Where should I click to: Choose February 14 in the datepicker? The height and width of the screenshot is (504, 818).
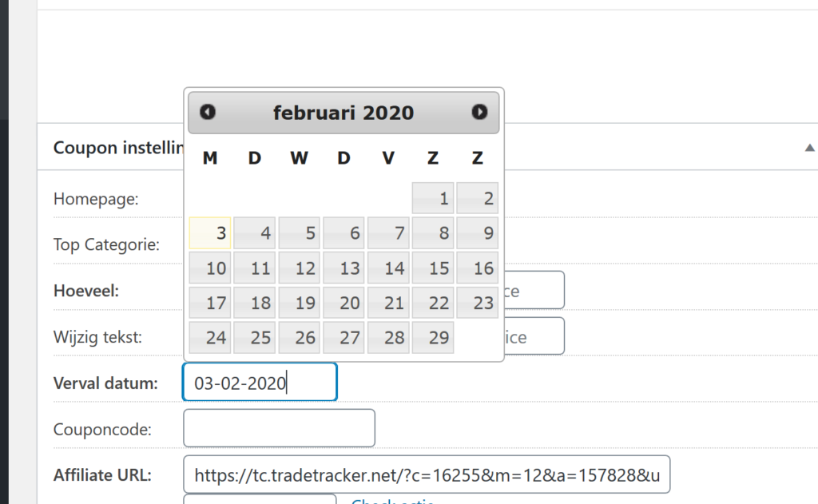point(388,268)
